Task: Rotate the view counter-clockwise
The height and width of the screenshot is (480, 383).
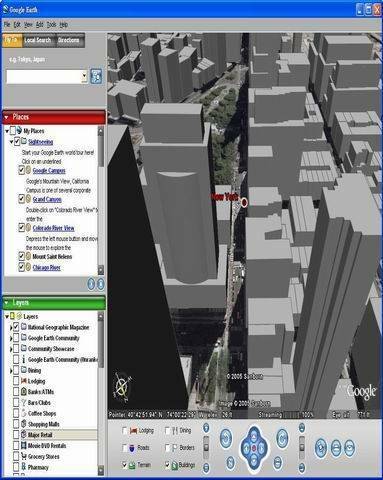Action: pos(226,437)
